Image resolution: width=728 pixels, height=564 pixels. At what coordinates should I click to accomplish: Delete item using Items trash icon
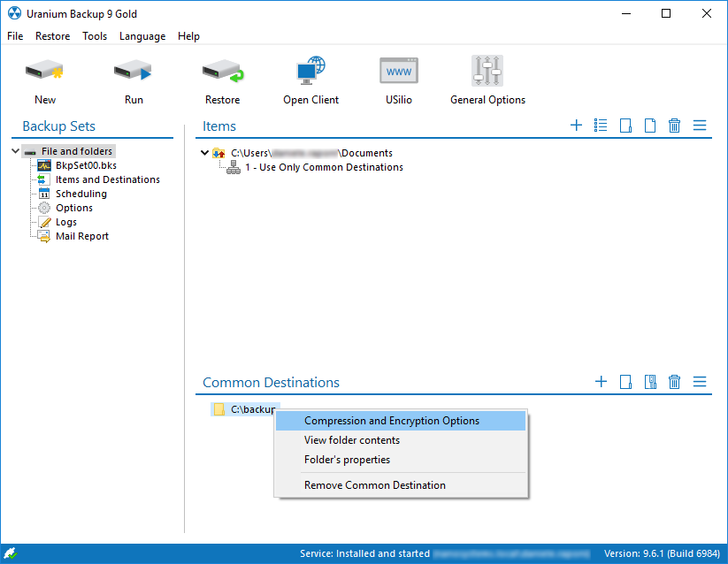click(674, 126)
